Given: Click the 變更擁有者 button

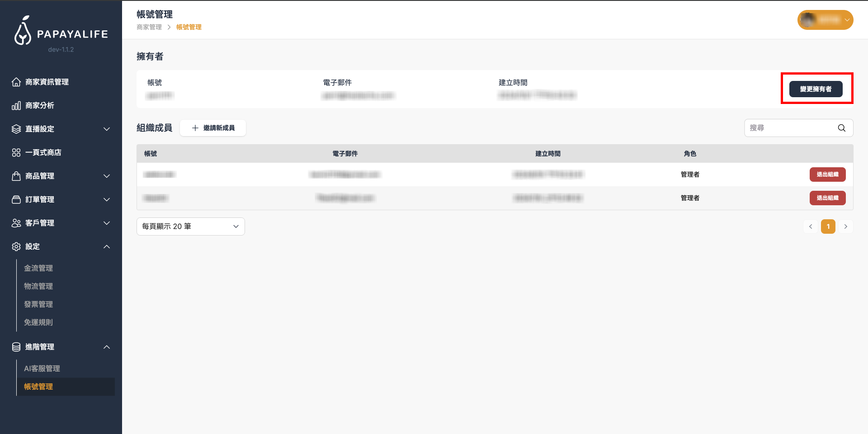Looking at the screenshot, I should coord(816,89).
